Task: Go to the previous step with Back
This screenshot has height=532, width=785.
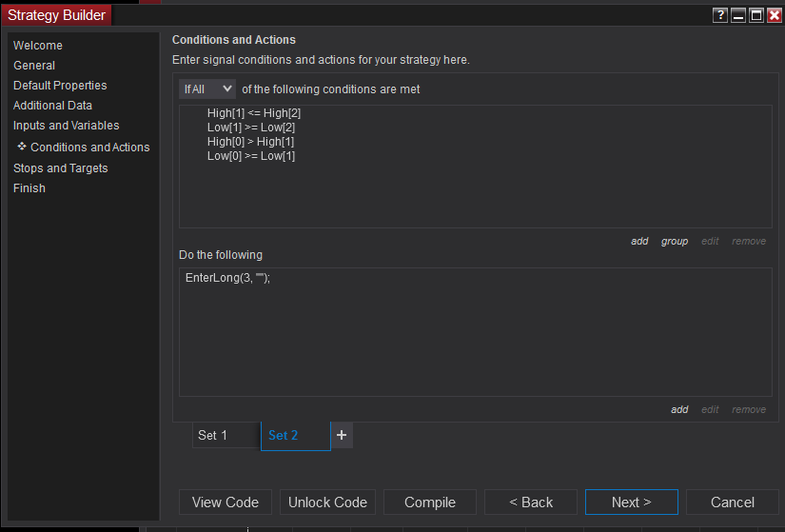Action: tap(531, 502)
